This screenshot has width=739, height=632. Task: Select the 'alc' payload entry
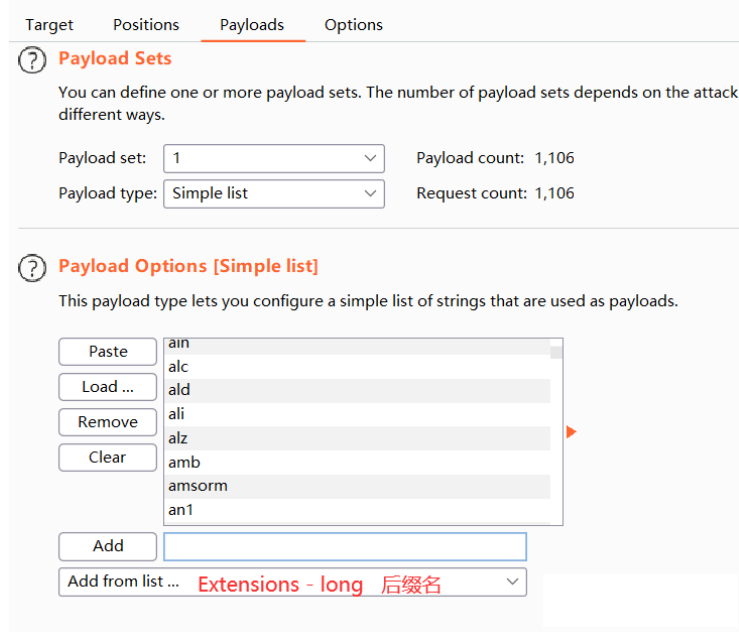coord(357,367)
